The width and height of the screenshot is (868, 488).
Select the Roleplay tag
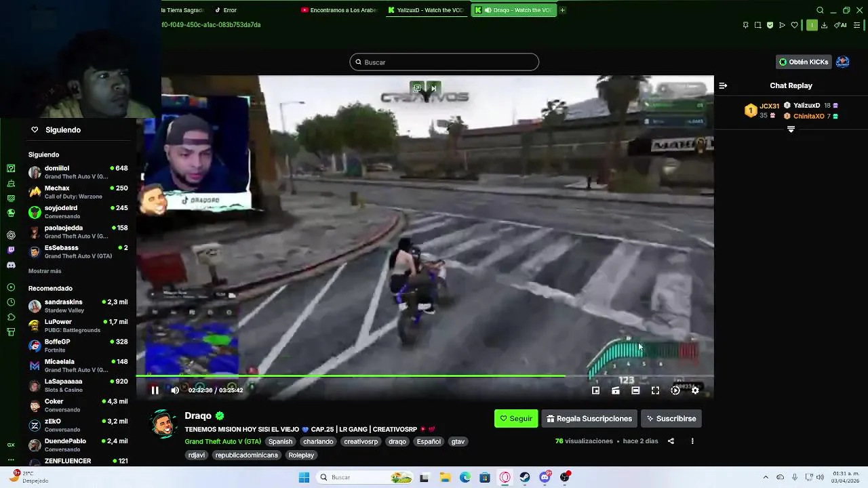pyautogui.click(x=301, y=455)
